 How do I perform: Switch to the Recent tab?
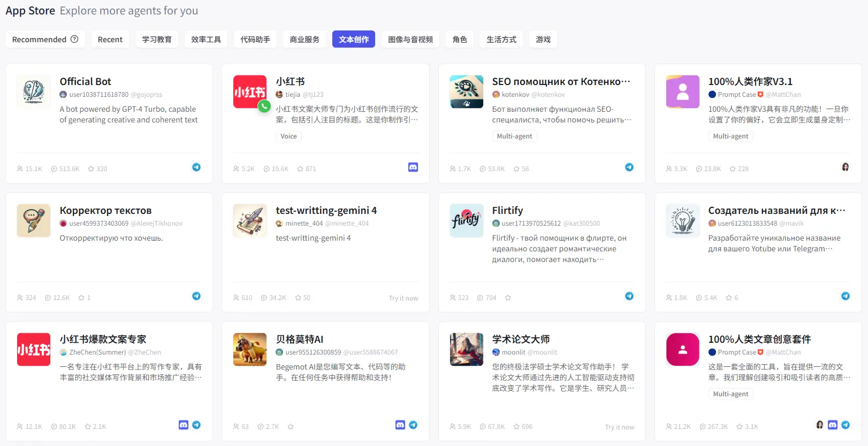click(110, 40)
